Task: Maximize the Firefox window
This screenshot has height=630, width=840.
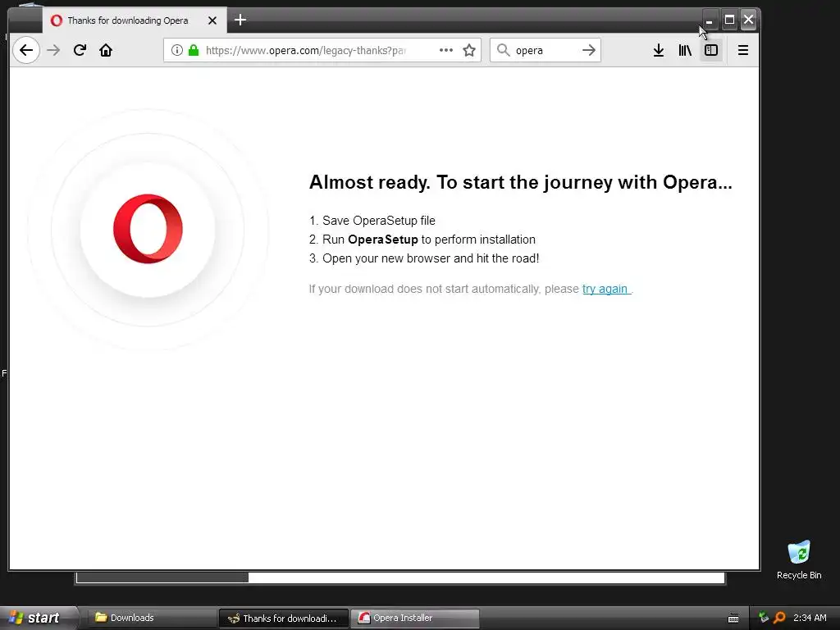Action: pyautogui.click(x=729, y=21)
